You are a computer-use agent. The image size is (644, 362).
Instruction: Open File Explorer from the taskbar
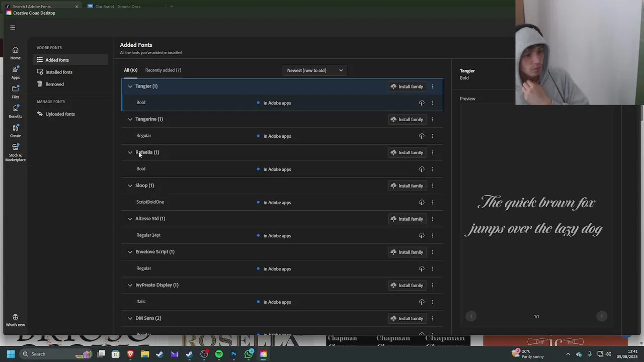(145, 354)
